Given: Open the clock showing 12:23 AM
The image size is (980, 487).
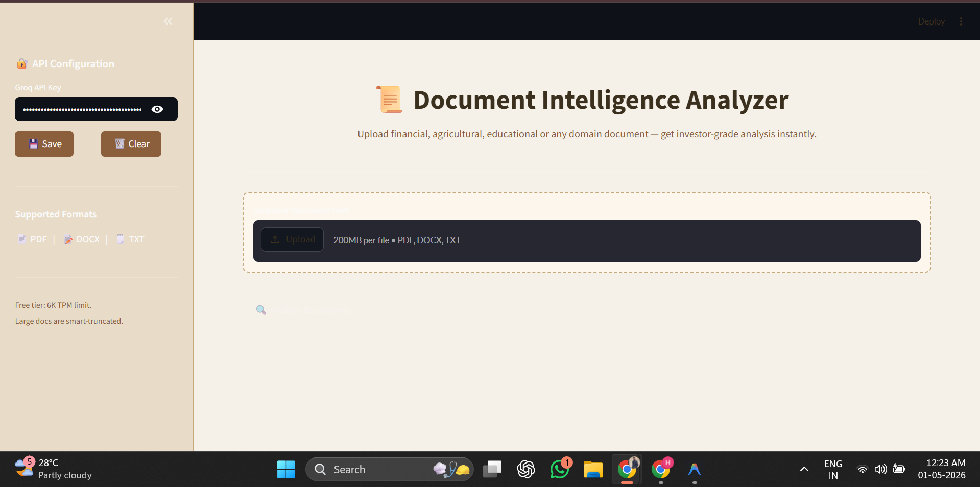Looking at the screenshot, I should [x=942, y=469].
